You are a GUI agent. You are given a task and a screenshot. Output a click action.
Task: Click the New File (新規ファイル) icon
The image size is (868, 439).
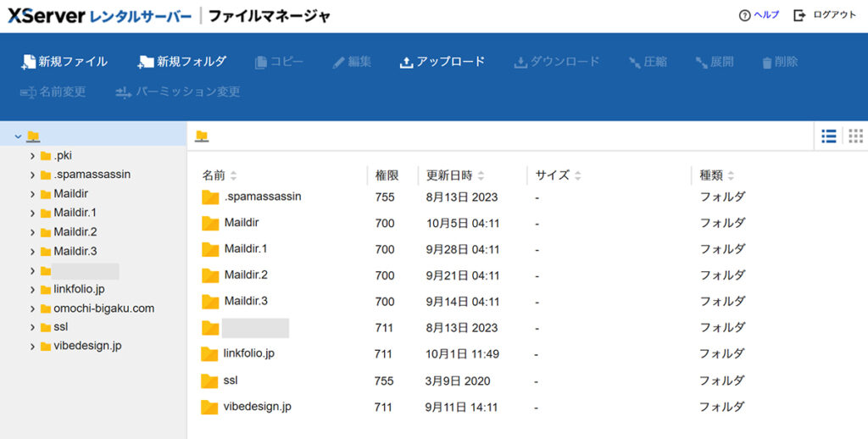click(27, 62)
